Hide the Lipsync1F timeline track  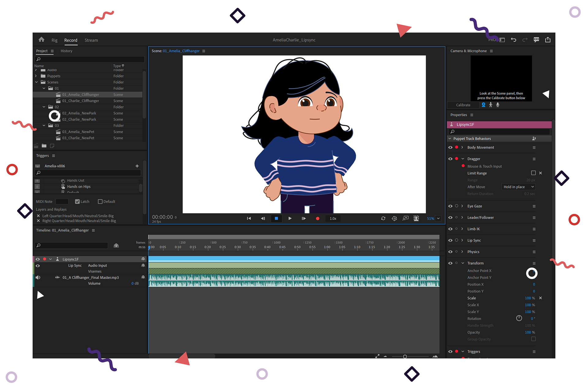point(38,259)
